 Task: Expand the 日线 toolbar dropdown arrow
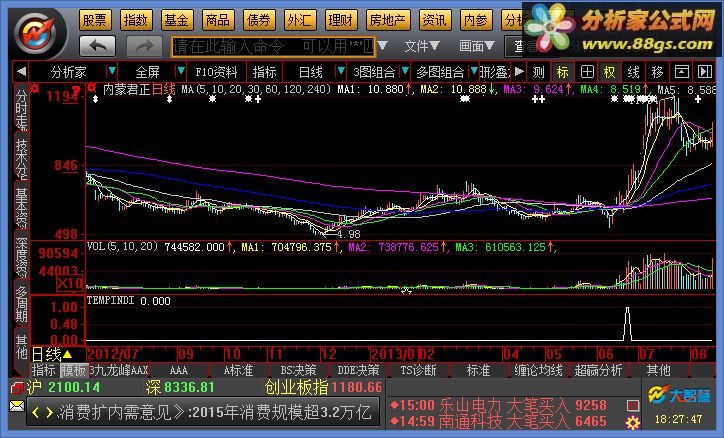coord(341,71)
